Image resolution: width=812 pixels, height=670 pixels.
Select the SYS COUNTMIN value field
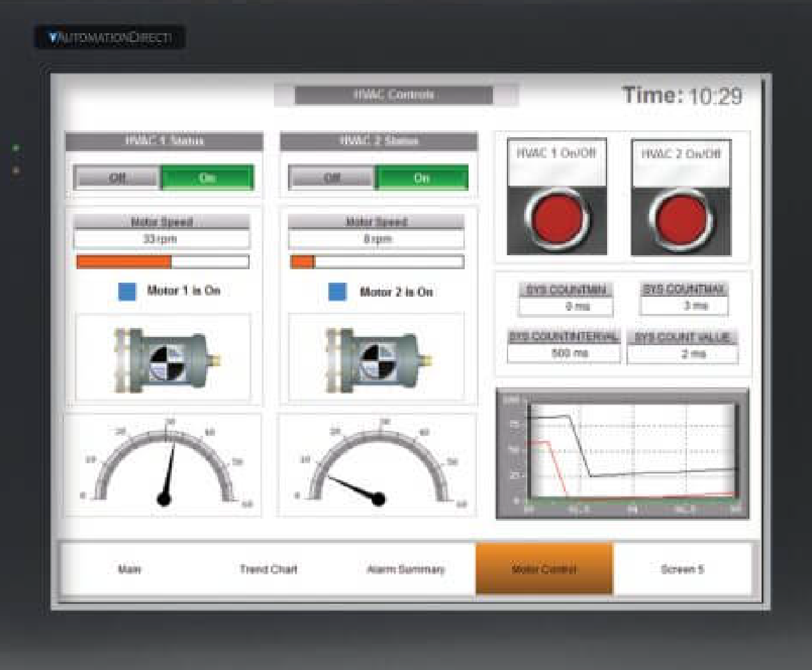click(x=566, y=306)
